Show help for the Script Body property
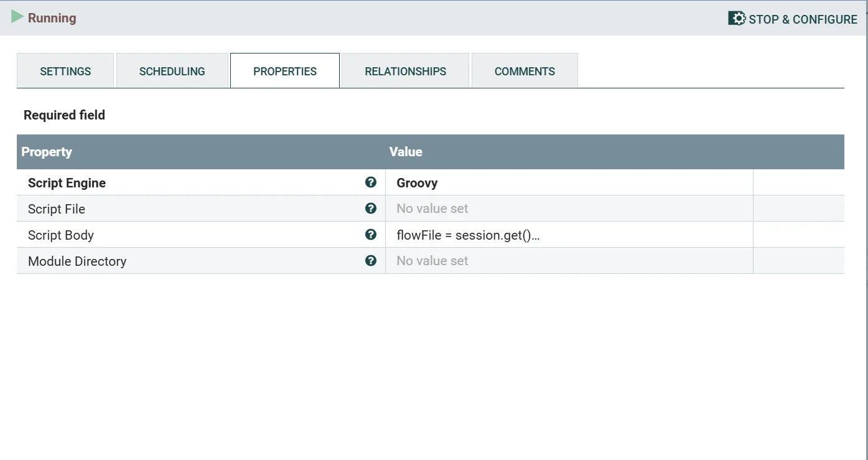 [371, 235]
